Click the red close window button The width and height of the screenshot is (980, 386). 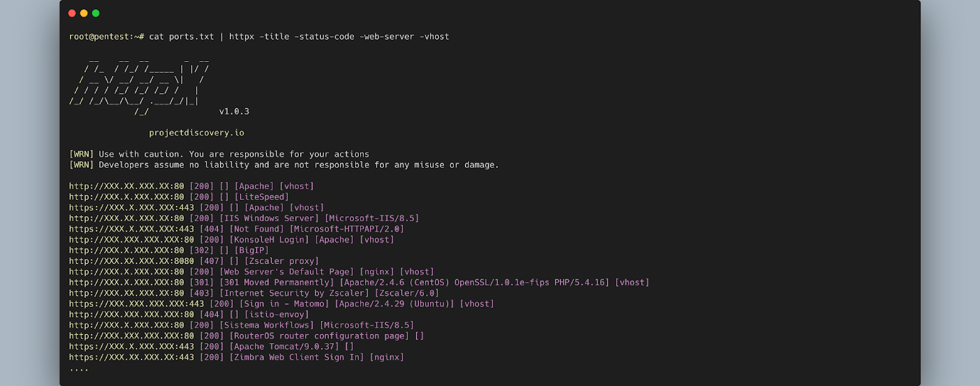tap(72, 13)
